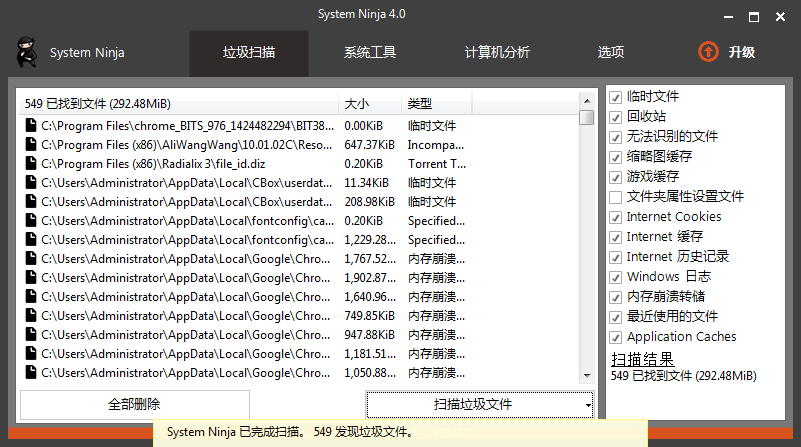Click the 扫描垃圾文件 scan button
Viewport: 801px width, 447px height.
point(480,405)
